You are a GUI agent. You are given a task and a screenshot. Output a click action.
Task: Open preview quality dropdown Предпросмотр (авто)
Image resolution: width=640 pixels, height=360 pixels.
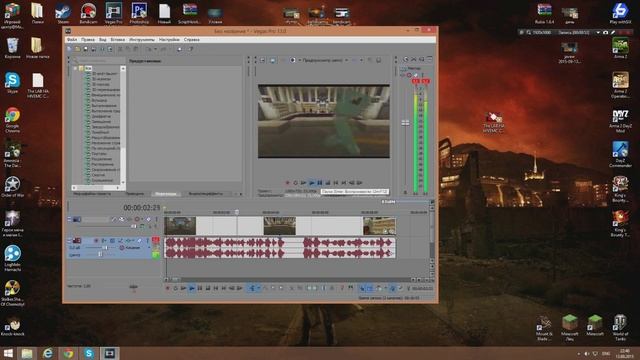click(x=324, y=60)
